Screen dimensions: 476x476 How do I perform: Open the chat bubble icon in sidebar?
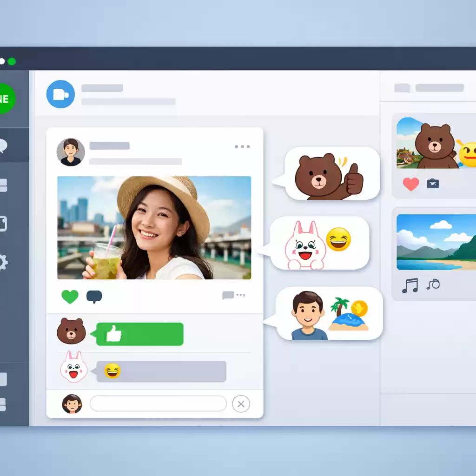pos(3,145)
